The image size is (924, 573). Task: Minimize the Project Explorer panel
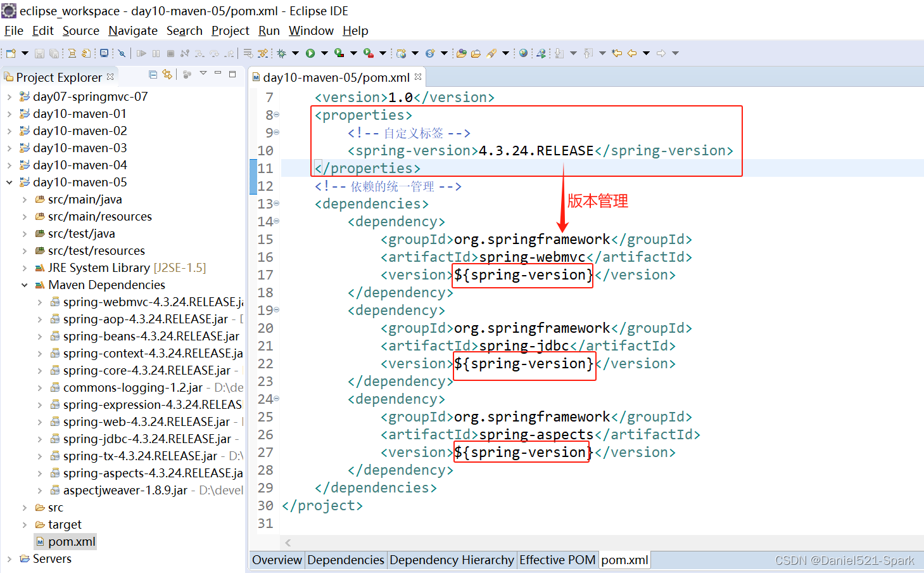[x=218, y=74]
